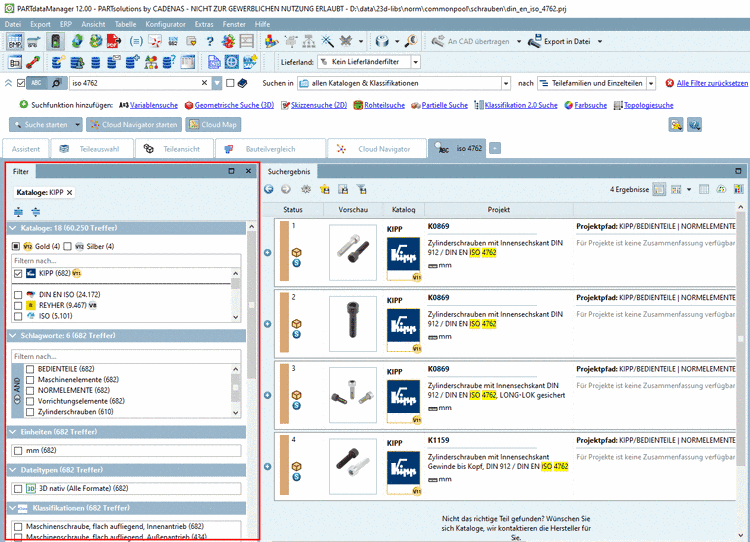Check the Zylinderschrauben (610) keyword
This screenshot has height=542, width=750.
(x=30, y=412)
